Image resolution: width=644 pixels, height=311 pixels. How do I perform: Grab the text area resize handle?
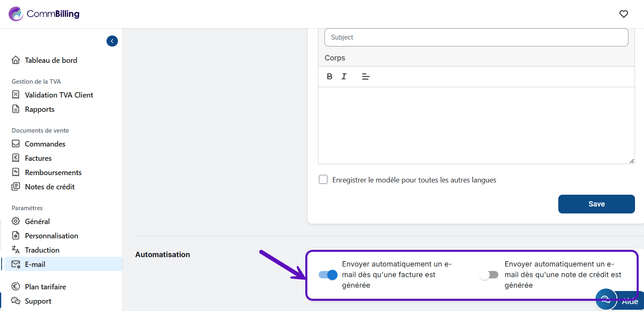coord(631,161)
